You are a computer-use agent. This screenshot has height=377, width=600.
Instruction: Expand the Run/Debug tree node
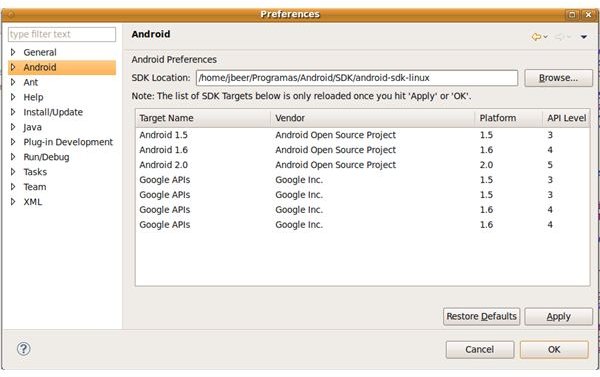pos(13,157)
